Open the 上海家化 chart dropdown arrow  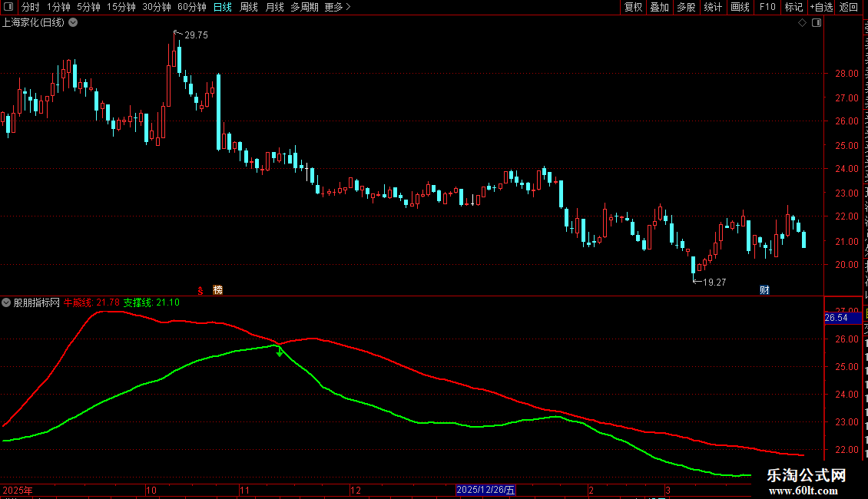tap(73, 23)
